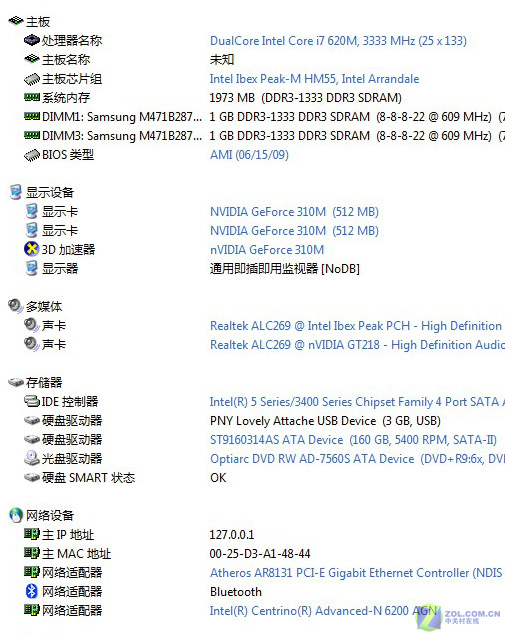Select the 网络设备 section heading
This screenshot has height=635, width=505.
point(50,515)
